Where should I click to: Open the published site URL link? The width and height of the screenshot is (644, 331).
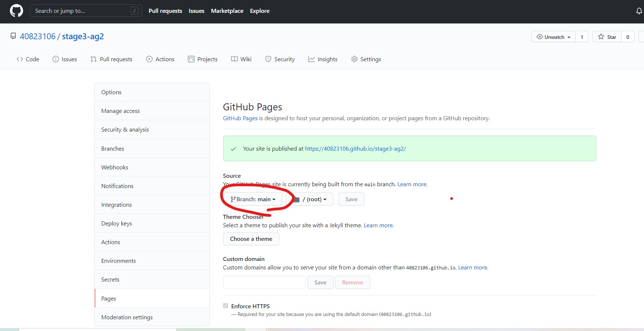click(x=355, y=148)
